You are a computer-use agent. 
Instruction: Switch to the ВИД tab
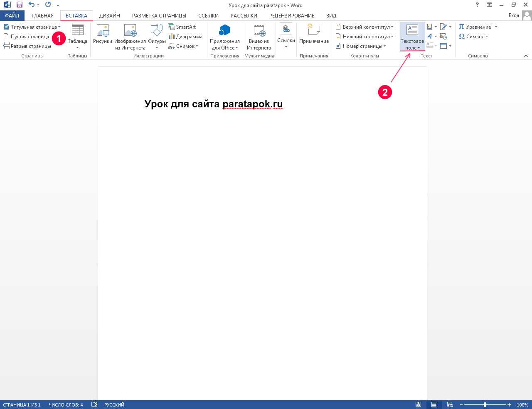[x=331, y=15]
